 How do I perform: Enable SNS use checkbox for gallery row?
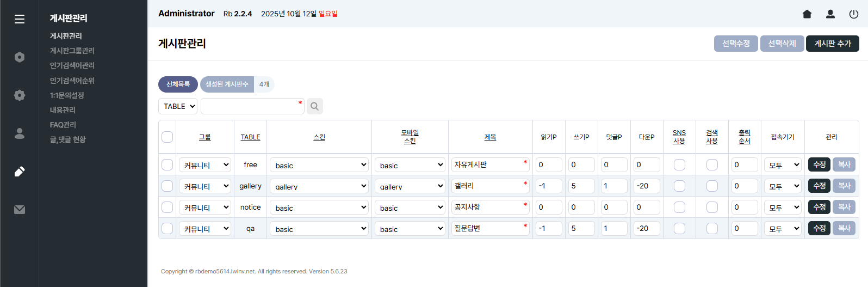pyautogui.click(x=679, y=186)
